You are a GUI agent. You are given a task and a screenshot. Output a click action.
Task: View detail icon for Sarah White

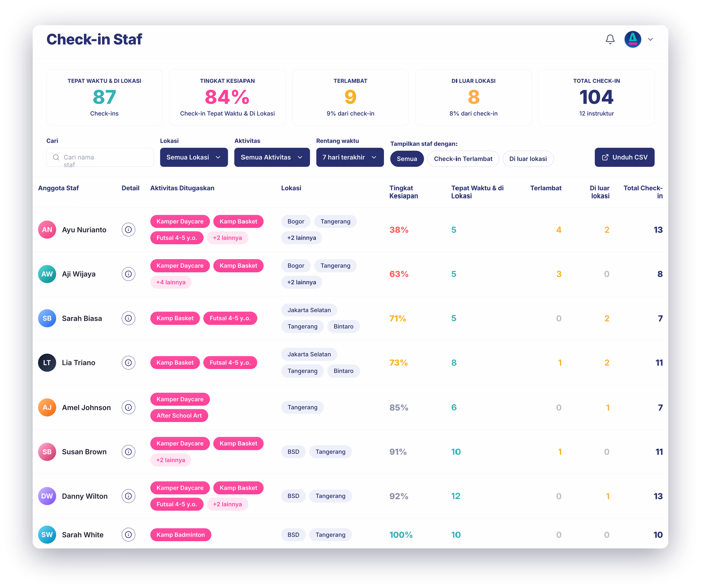(129, 535)
